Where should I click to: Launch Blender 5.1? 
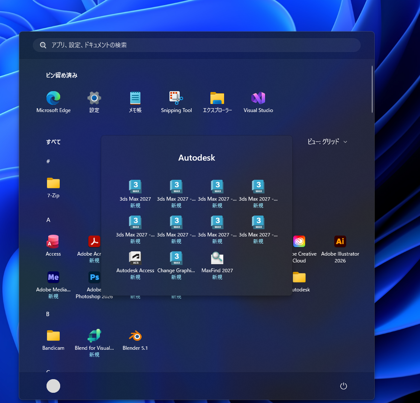(135, 340)
